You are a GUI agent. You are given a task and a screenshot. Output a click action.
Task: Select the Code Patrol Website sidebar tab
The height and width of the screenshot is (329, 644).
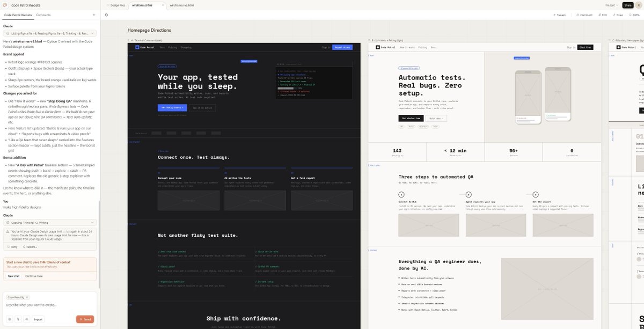click(18, 15)
